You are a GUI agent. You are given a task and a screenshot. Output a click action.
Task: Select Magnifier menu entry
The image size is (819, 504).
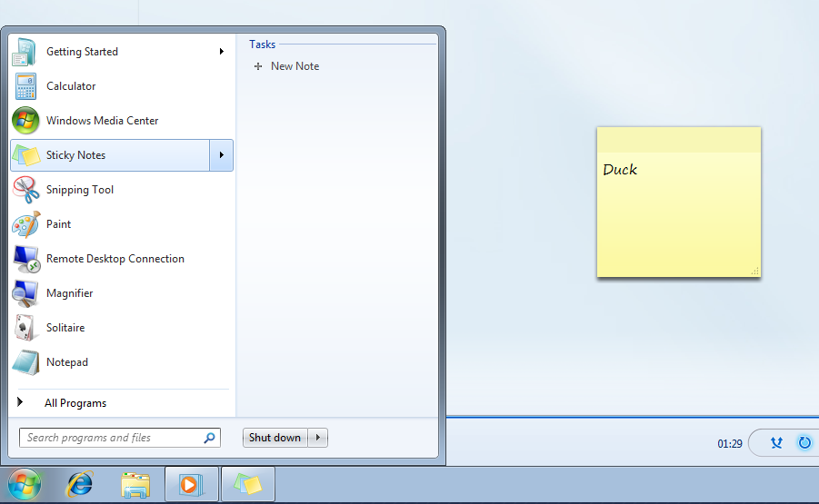pyautogui.click(x=122, y=293)
